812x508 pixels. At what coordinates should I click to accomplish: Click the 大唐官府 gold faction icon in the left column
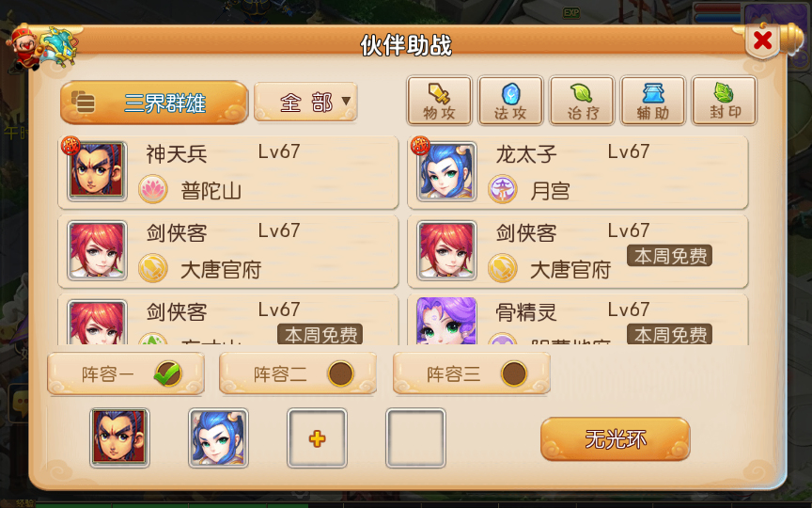click(x=153, y=268)
